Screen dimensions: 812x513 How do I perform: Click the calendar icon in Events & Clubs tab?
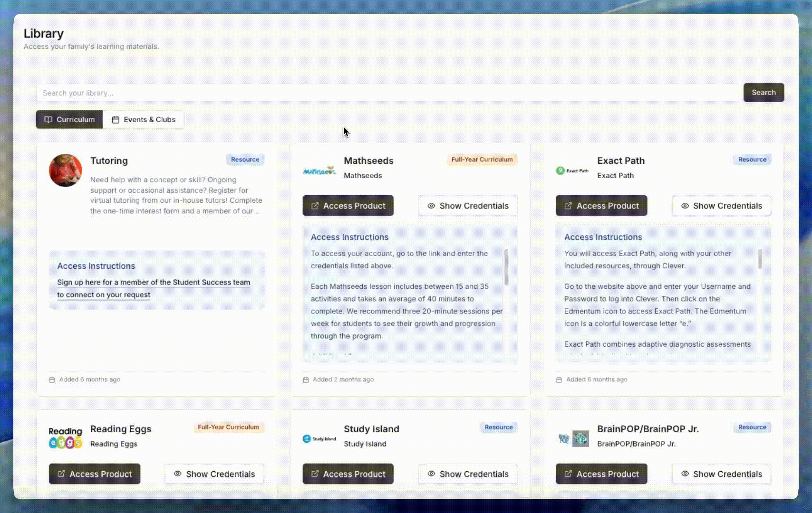[116, 120]
